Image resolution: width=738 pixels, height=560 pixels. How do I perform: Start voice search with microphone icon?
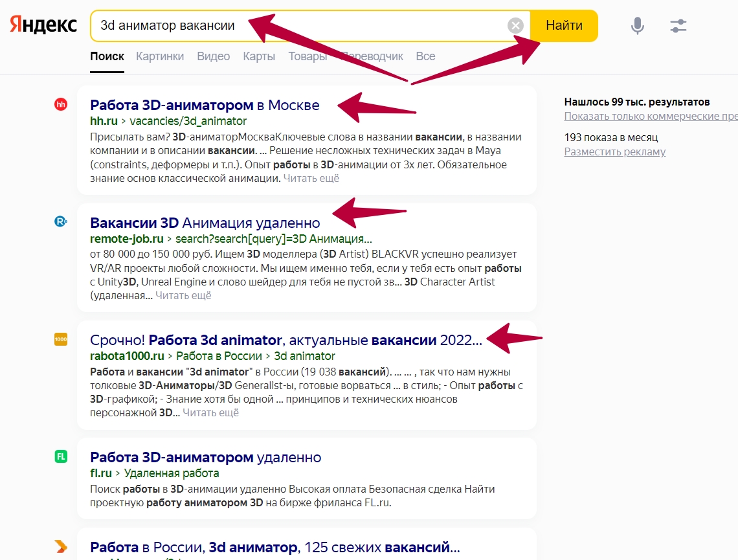pos(637,25)
